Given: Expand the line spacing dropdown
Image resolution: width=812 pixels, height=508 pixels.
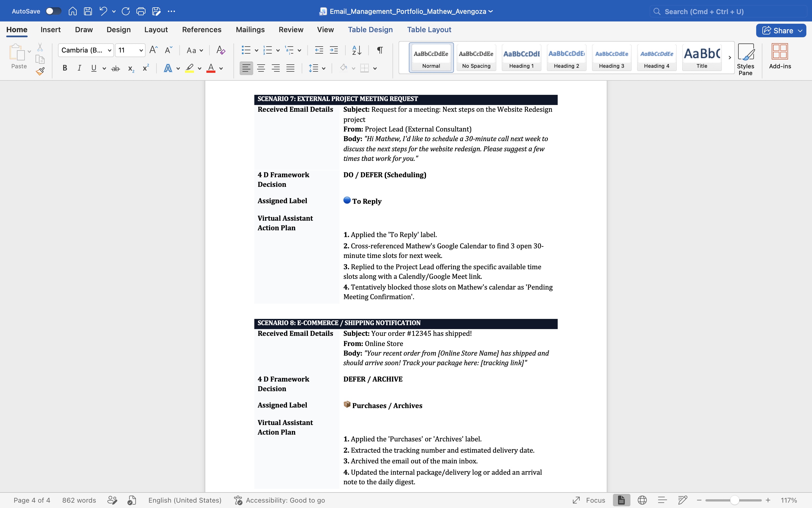Looking at the screenshot, I should coord(323,69).
